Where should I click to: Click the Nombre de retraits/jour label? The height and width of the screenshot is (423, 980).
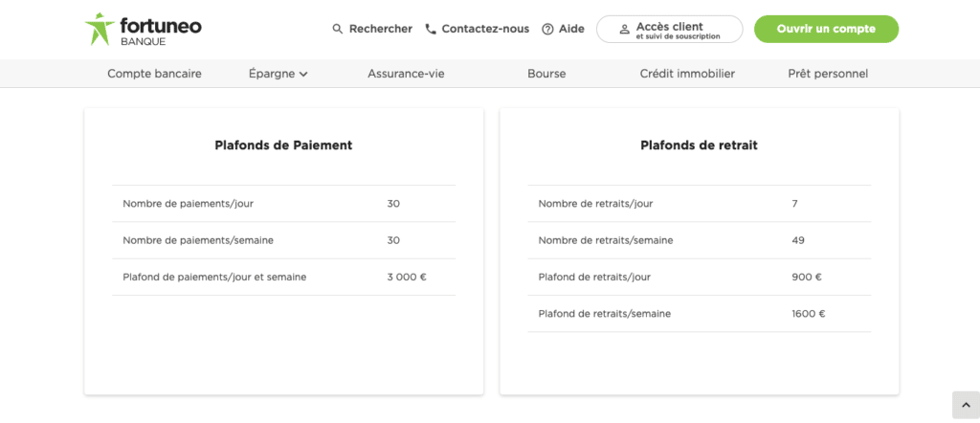(595, 204)
